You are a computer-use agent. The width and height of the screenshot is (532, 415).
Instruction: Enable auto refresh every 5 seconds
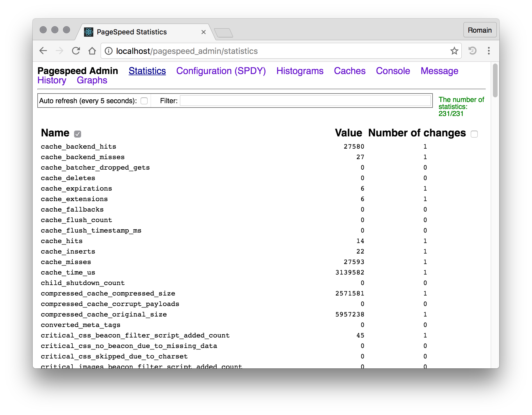(144, 101)
